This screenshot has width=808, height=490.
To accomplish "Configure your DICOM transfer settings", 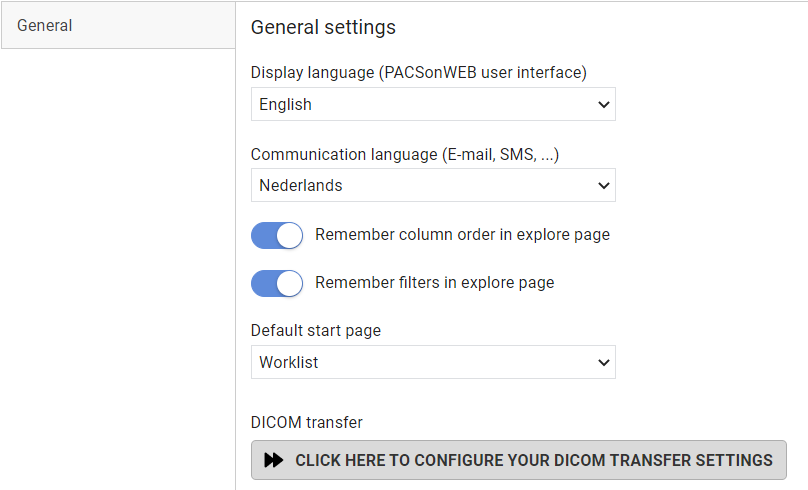I will [519, 460].
